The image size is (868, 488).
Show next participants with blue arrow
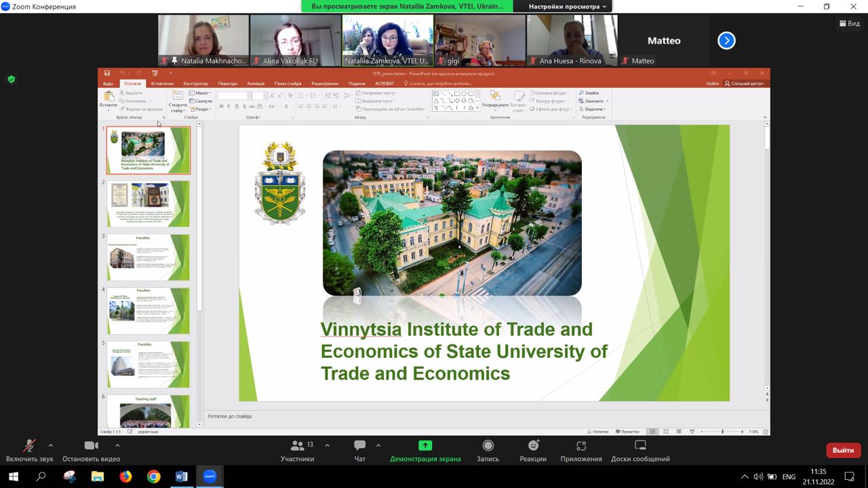pyautogui.click(x=726, y=41)
